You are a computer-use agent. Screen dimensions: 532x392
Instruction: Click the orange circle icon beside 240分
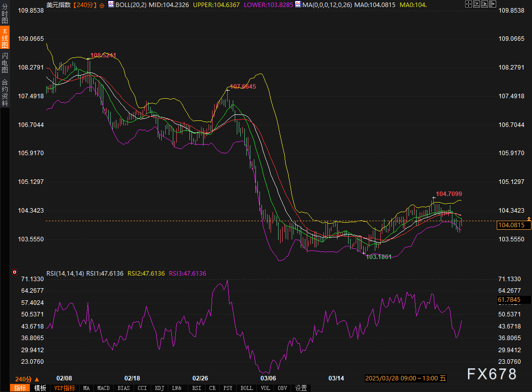(x=102, y=5)
